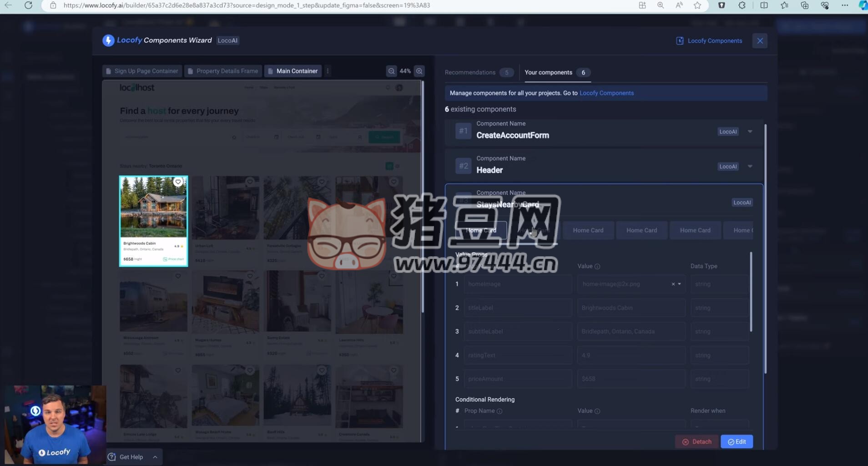
Task: Click the info icon next to Value header
Action: click(597, 266)
